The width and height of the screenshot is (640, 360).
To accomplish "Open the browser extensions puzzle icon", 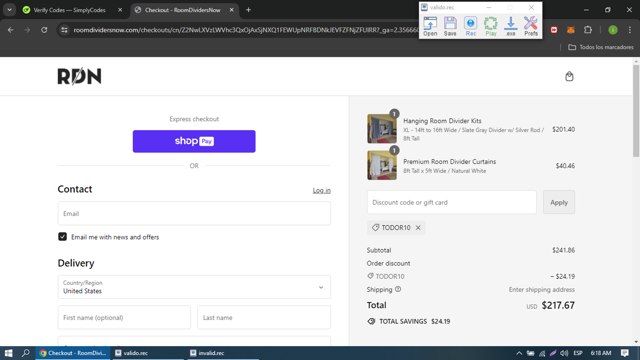I will [588, 30].
